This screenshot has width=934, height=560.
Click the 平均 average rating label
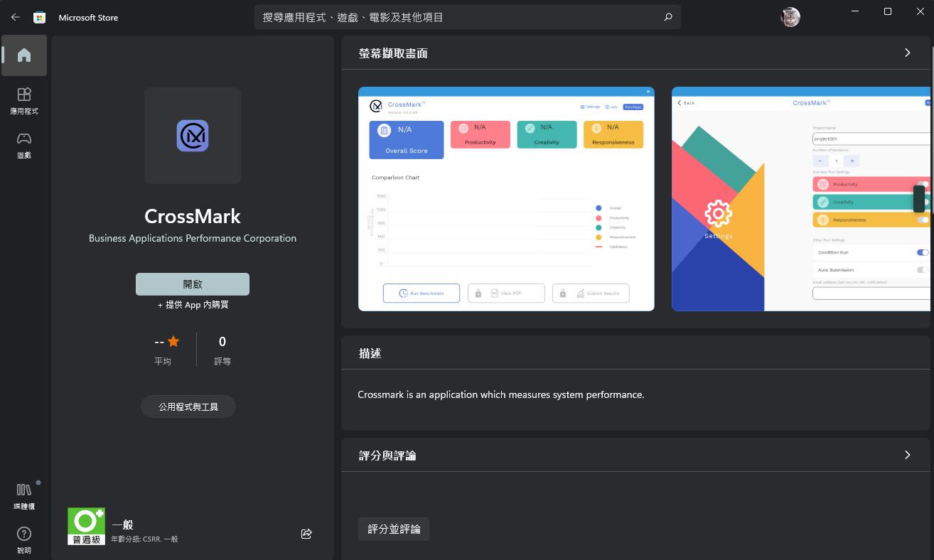[x=163, y=361]
